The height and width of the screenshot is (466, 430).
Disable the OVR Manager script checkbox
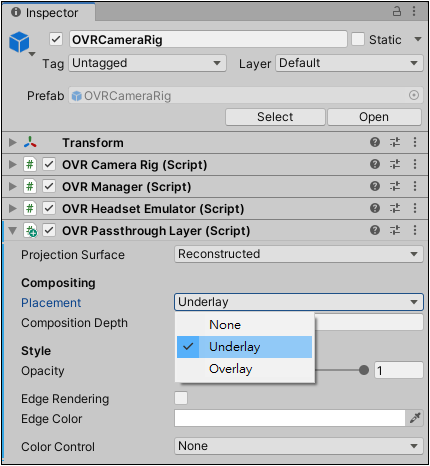(49, 186)
